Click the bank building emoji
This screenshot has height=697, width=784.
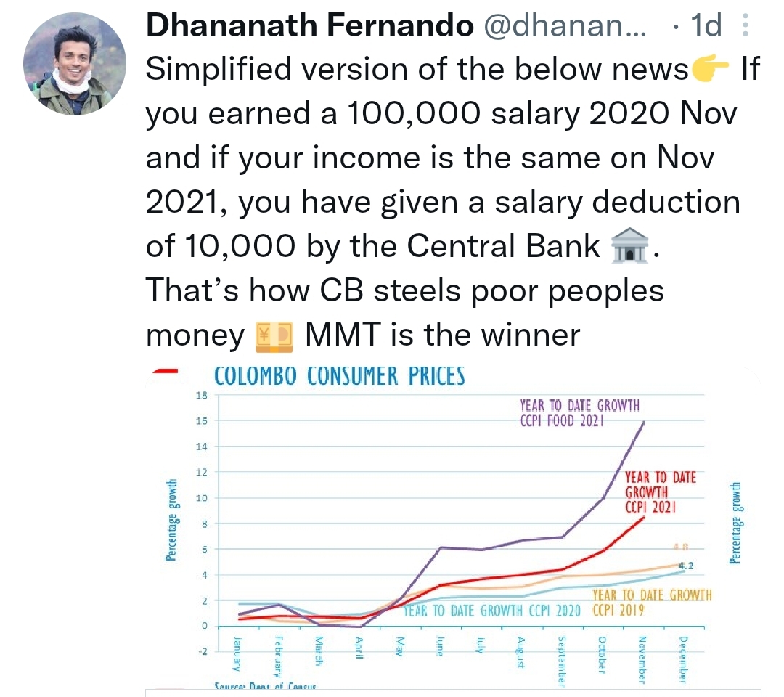(x=629, y=245)
